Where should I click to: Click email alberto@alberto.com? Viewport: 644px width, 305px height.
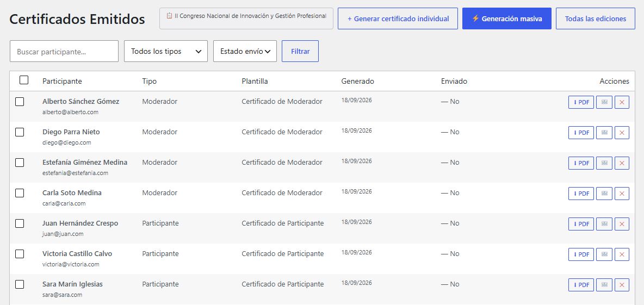point(70,112)
